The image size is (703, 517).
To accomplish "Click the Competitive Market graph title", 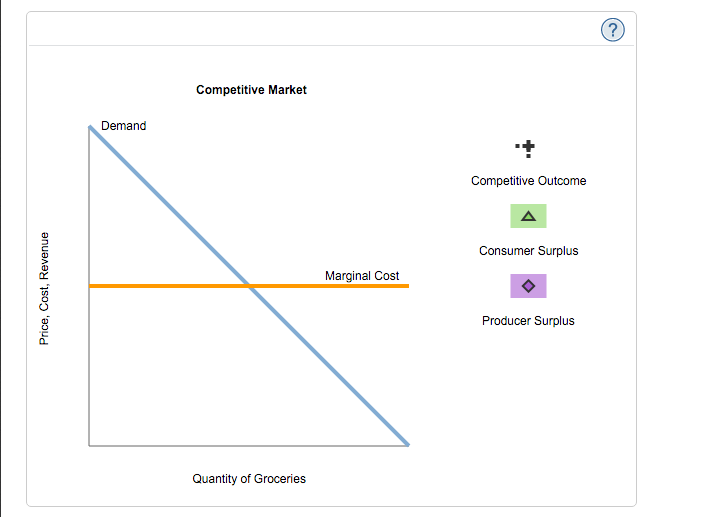I will (251, 90).
